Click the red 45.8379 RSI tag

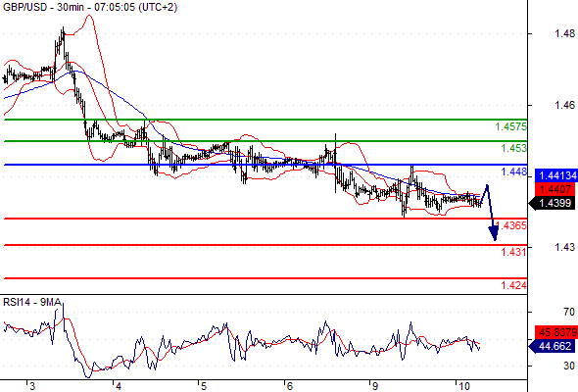555,332
